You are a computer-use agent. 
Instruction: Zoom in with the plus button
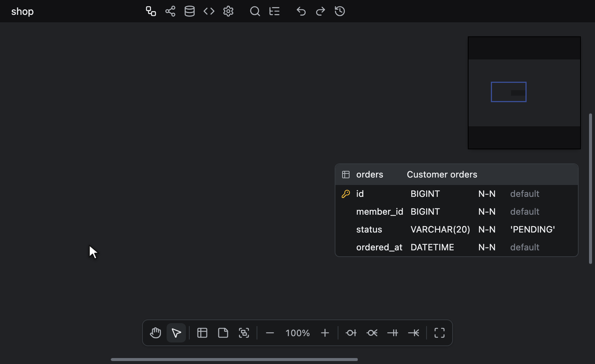pyautogui.click(x=325, y=333)
